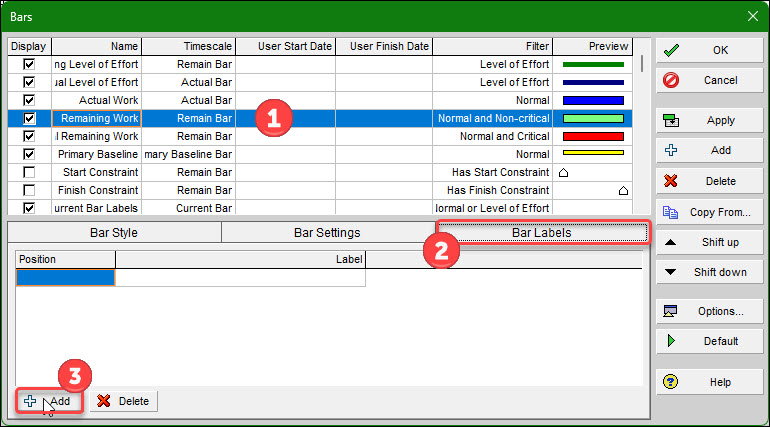Toggle the highlighted Remaining Work display checkbox
The width and height of the screenshot is (770, 427).
coord(29,118)
